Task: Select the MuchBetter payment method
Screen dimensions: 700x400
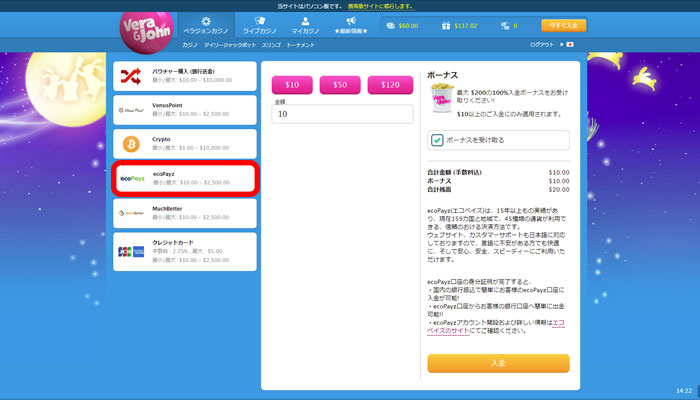Action: 185,213
